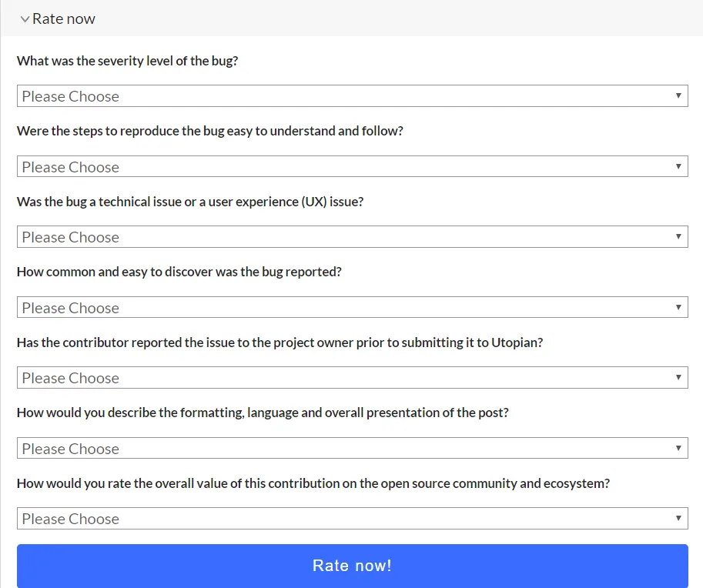Click the arrow of severity level dropdown
The image size is (703, 588).
(678, 96)
